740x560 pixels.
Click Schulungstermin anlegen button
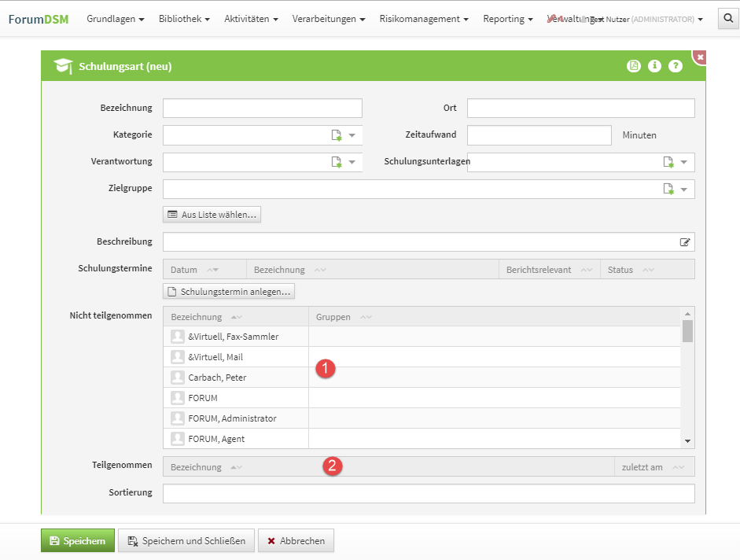click(x=229, y=292)
